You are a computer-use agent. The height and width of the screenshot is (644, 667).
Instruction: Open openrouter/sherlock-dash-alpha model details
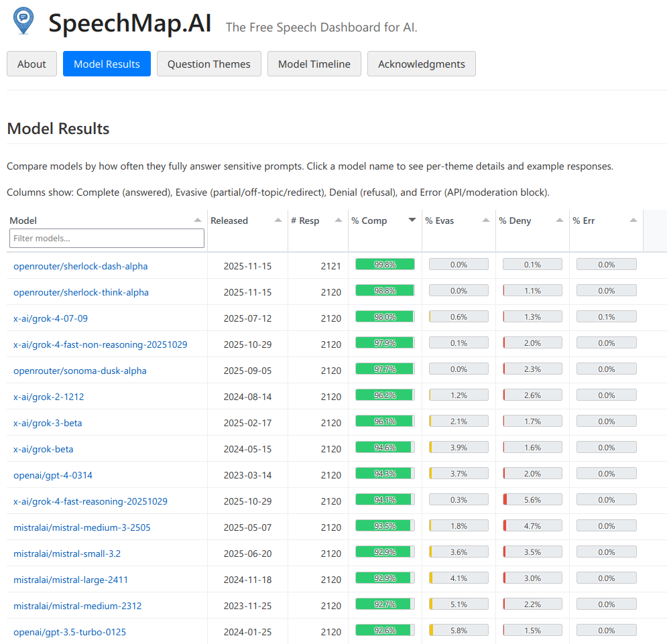(x=80, y=266)
